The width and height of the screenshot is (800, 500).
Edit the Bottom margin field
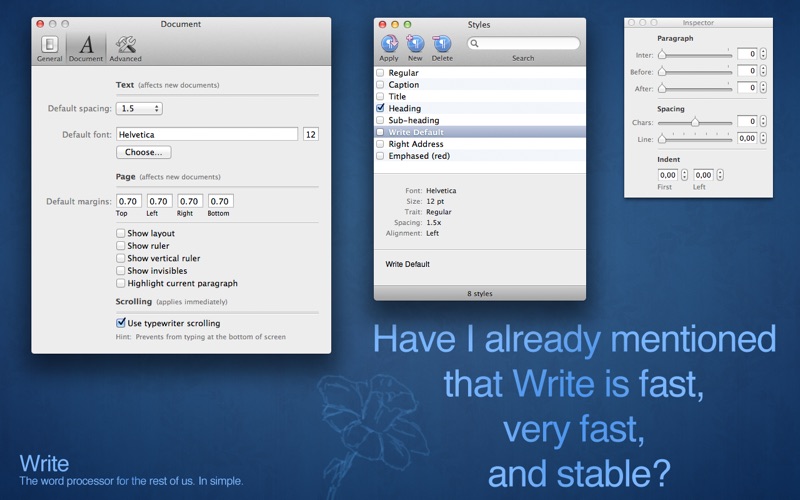[220, 201]
